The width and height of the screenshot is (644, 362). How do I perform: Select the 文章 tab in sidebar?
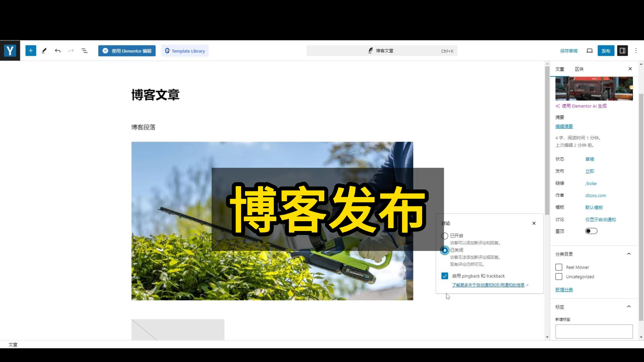(560, 69)
